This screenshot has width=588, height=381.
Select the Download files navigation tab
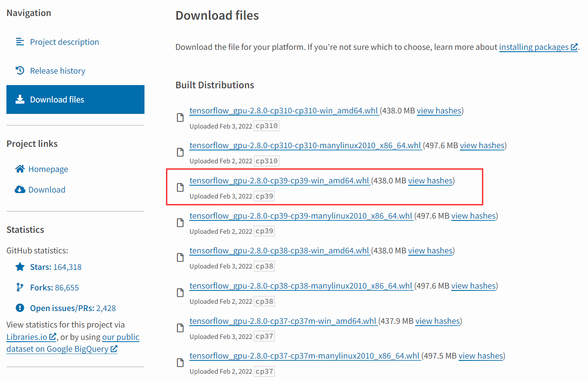click(x=75, y=99)
